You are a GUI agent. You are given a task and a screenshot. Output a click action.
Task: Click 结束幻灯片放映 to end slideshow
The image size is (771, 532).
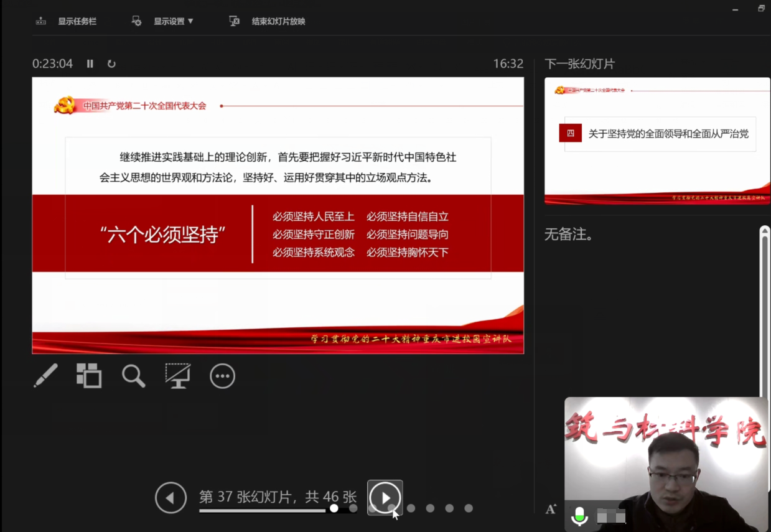(278, 21)
